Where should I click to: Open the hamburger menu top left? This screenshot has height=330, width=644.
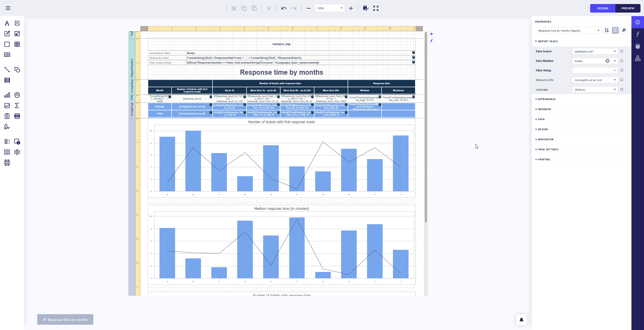point(8,8)
